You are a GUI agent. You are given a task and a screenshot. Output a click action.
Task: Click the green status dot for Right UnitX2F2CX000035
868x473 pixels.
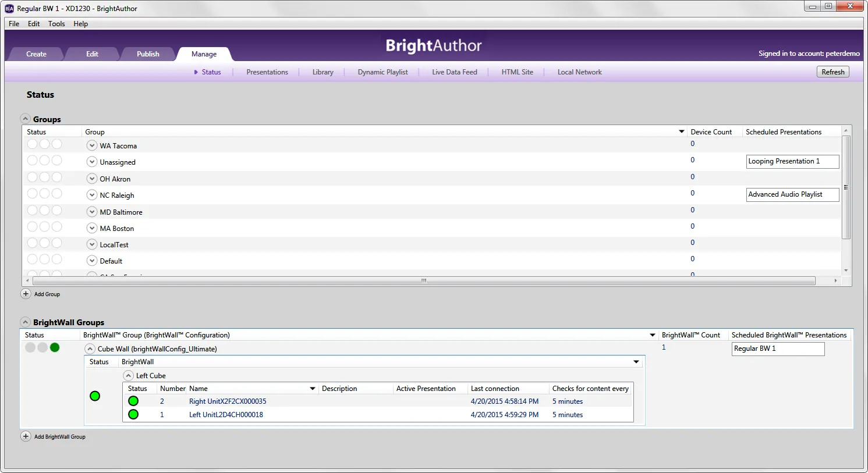(133, 401)
